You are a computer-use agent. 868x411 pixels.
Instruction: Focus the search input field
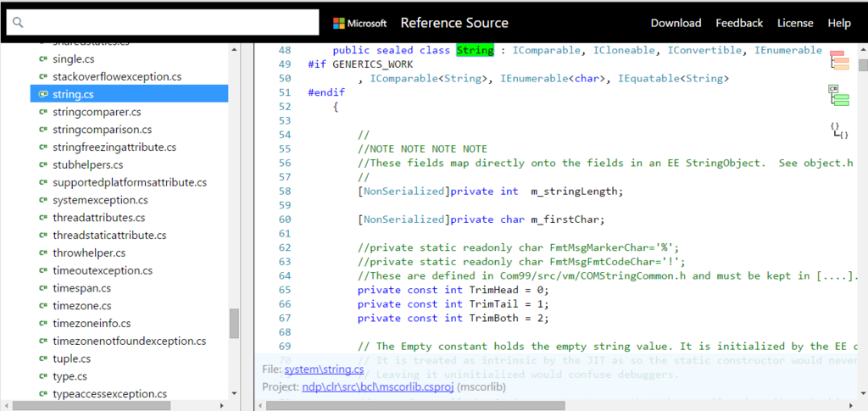pyautogui.click(x=163, y=22)
